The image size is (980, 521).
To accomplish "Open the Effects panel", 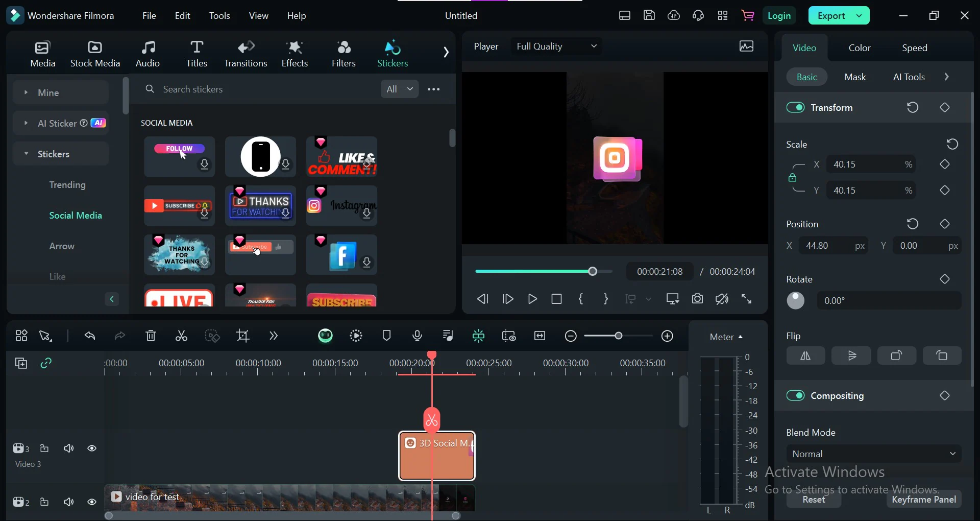I will tap(295, 54).
